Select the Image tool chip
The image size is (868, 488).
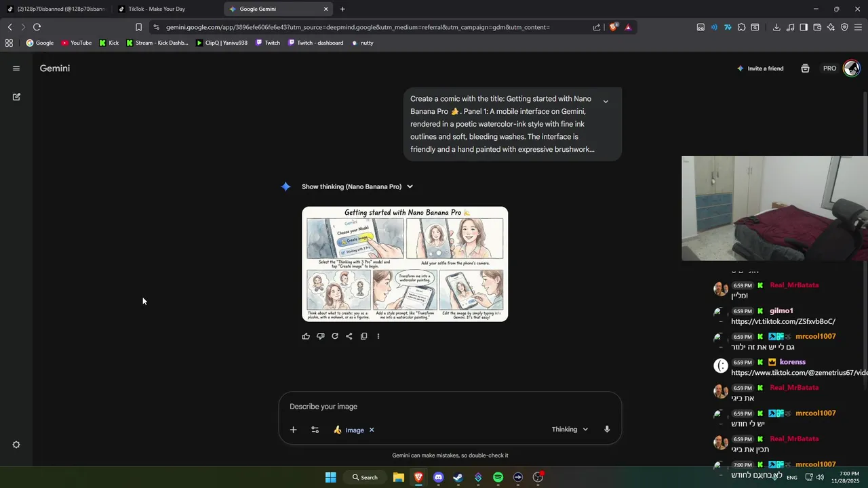click(349, 430)
